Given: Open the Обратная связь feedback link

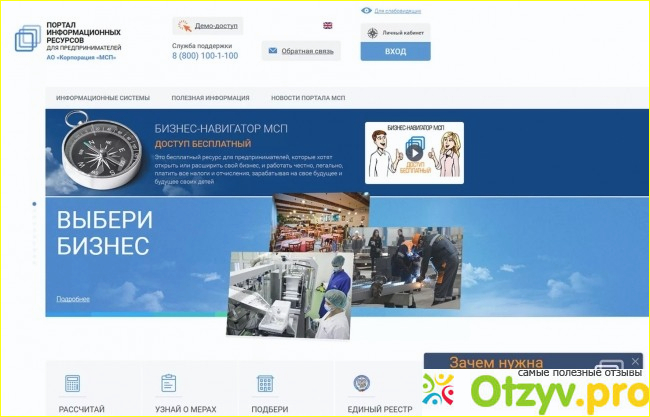Looking at the screenshot, I should (300, 50).
